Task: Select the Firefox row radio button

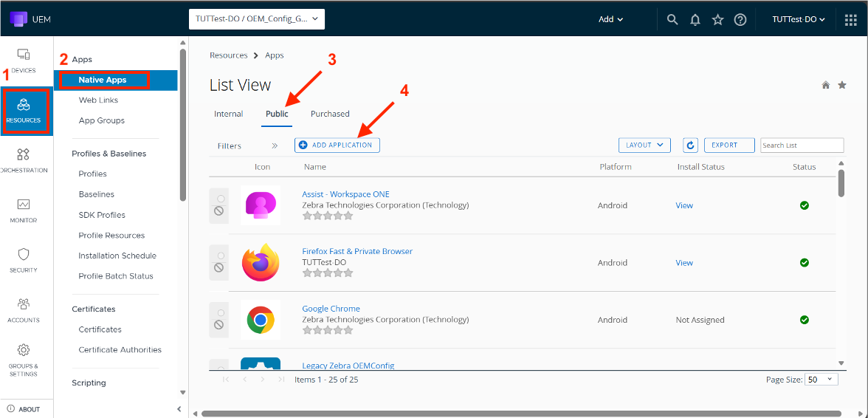Action: tap(218, 256)
